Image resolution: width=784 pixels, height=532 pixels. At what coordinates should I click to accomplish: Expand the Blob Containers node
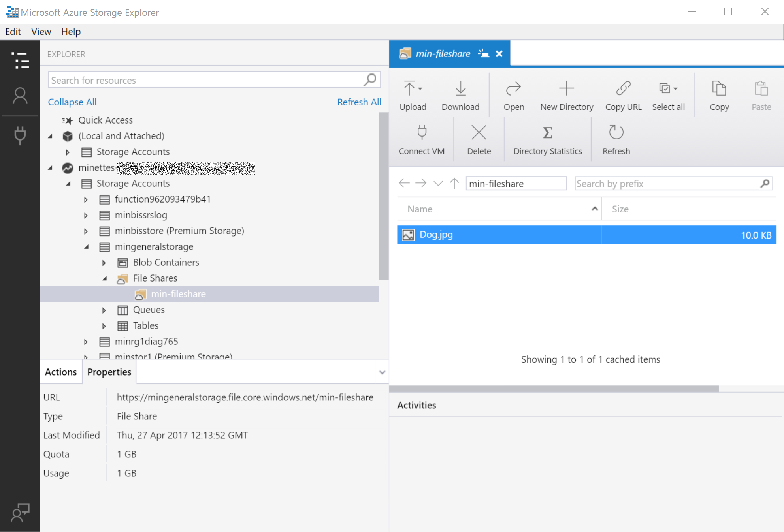pyautogui.click(x=104, y=263)
